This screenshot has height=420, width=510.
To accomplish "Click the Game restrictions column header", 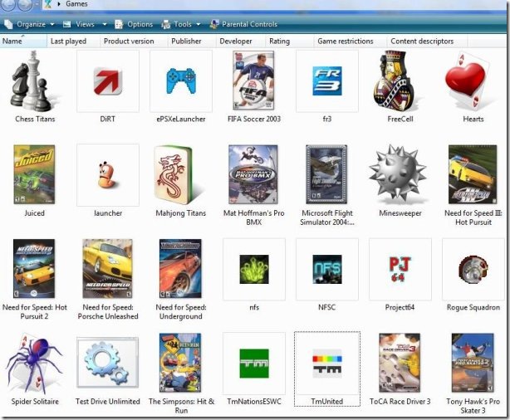I will 351,42.
